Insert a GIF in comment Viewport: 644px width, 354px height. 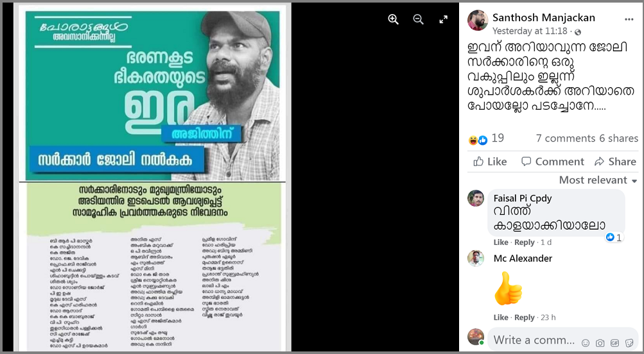click(x=615, y=342)
